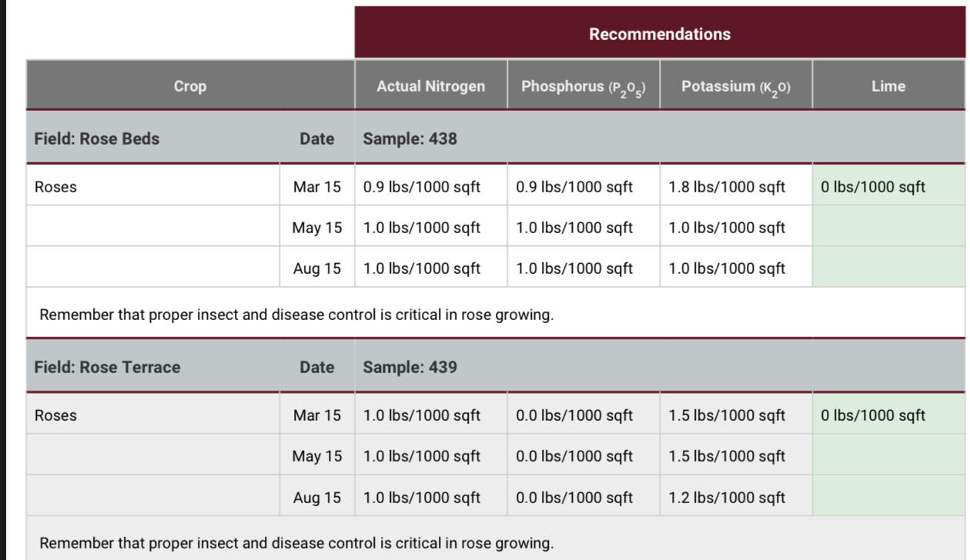Select the Field: Rose Terrace row label

[x=107, y=367]
